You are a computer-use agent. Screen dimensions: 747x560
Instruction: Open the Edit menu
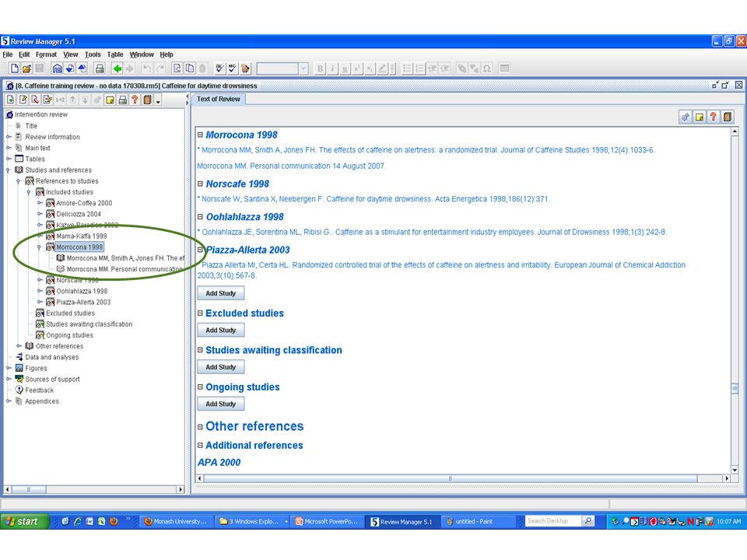(24, 54)
